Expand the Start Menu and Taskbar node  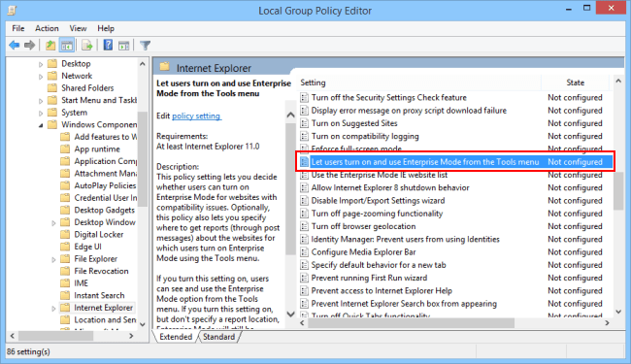pyautogui.click(x=41, y=101)
